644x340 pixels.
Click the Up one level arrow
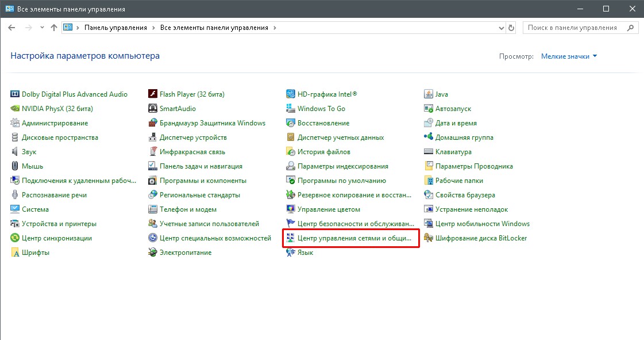pyautogui.click(x=54, y=28)
